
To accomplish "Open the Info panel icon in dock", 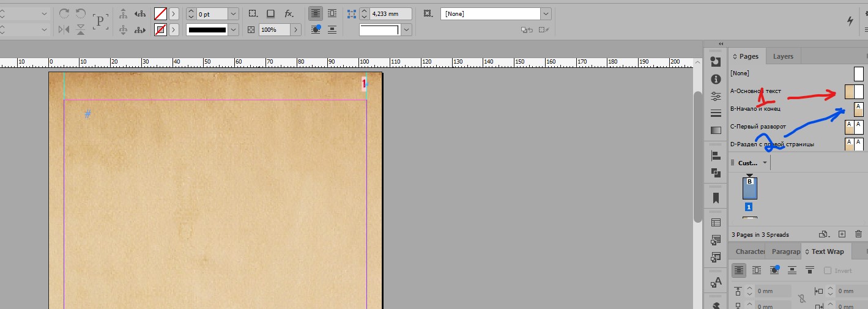I will coord(716,80).
